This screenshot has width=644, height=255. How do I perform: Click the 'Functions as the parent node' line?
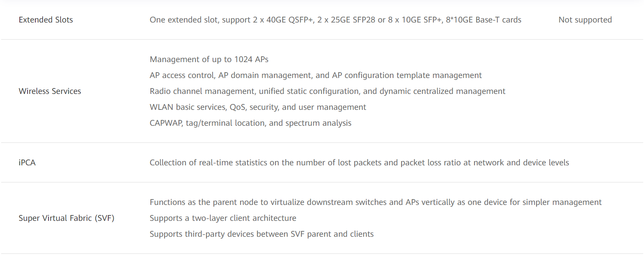tap(376, 202)
